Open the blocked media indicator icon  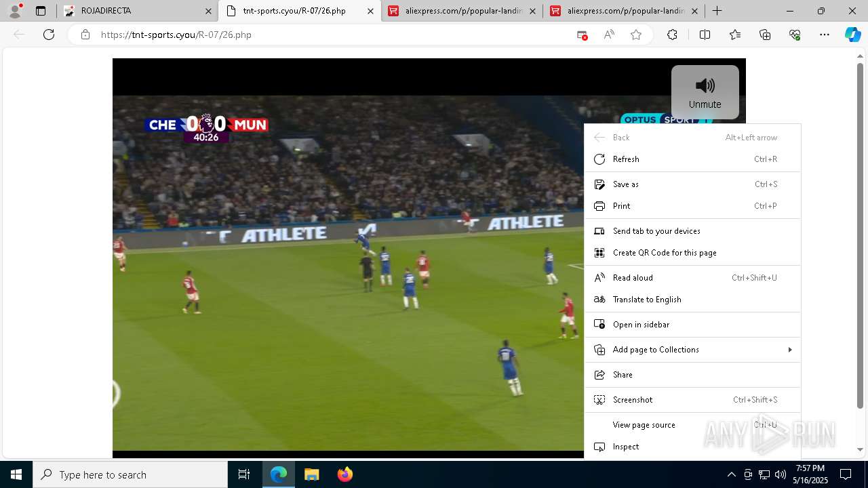[x=582, y=35]
